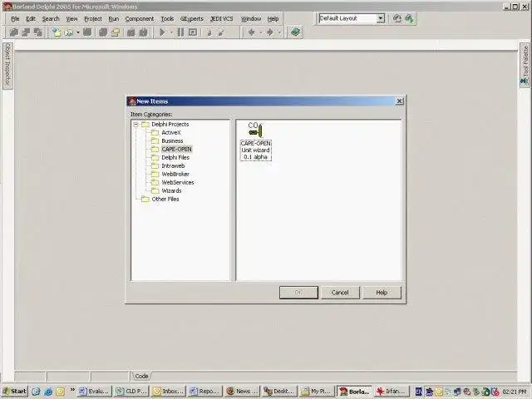
Task: Open the Project menu
Action: [93, 19]
